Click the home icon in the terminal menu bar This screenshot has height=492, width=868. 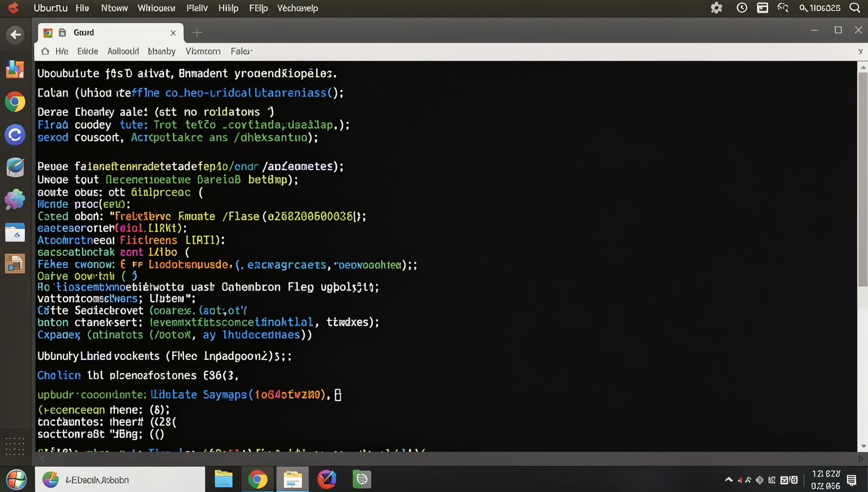tap(45, 51)
